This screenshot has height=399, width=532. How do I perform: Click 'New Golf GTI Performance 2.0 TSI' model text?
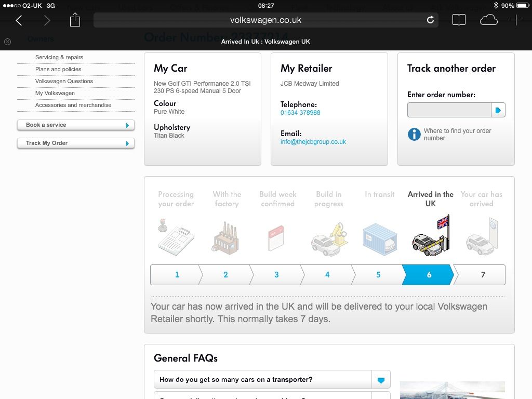coord(202,84)
